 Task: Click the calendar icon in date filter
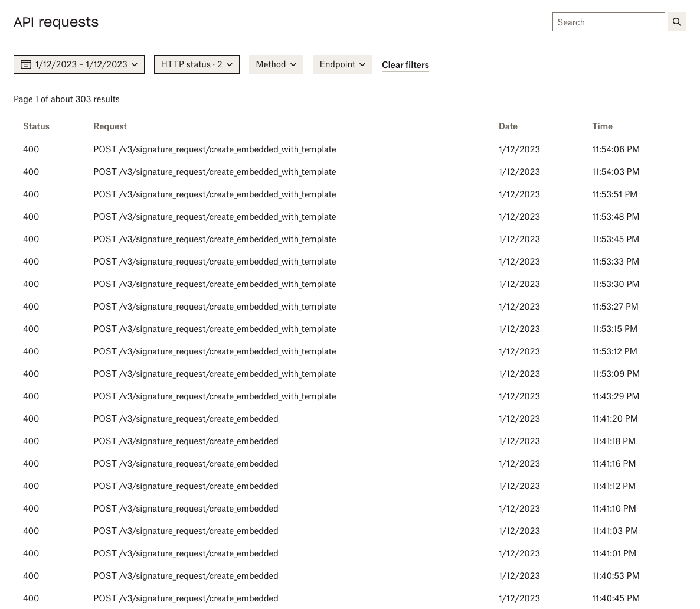coord(26,64)
